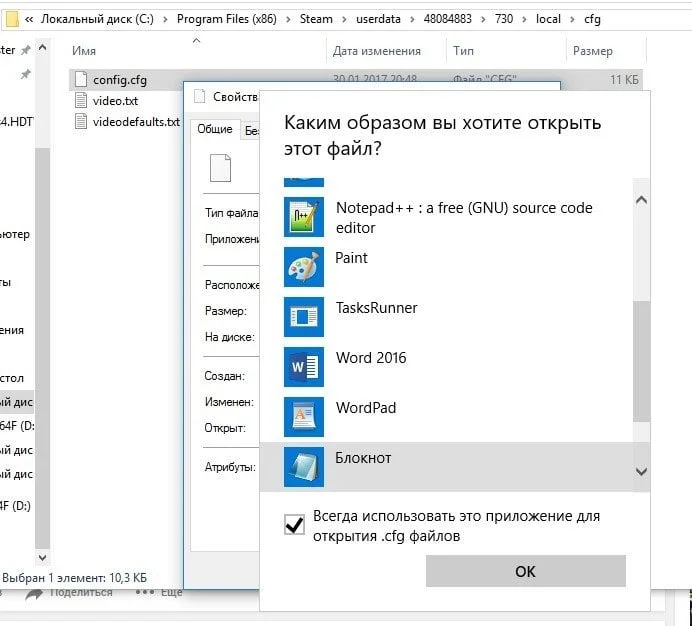Go to Steam folder breadcrumb
The width and height of the screenshot is (692, 626).
click(x=316, y=19)
